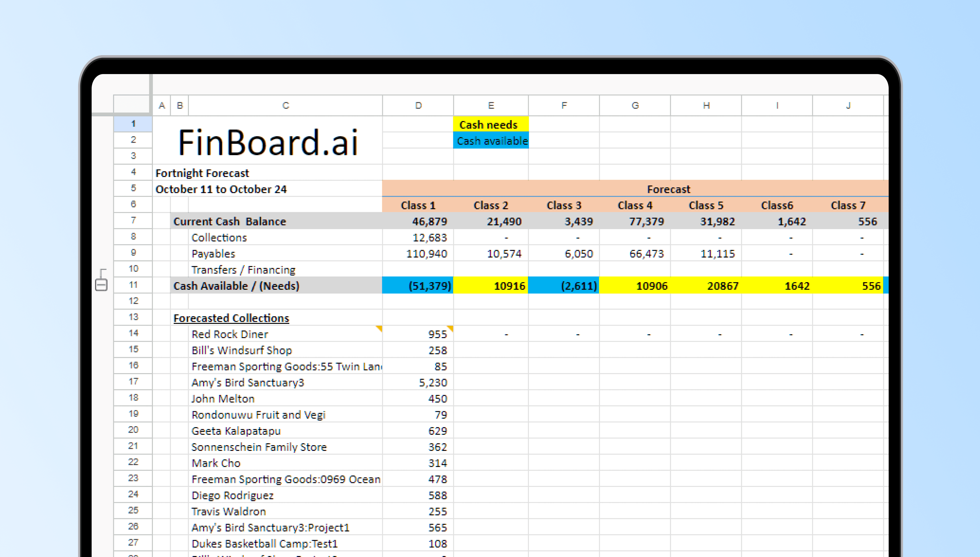
Task: Select the John Melton cell
Action: click(x=285, y=398)
